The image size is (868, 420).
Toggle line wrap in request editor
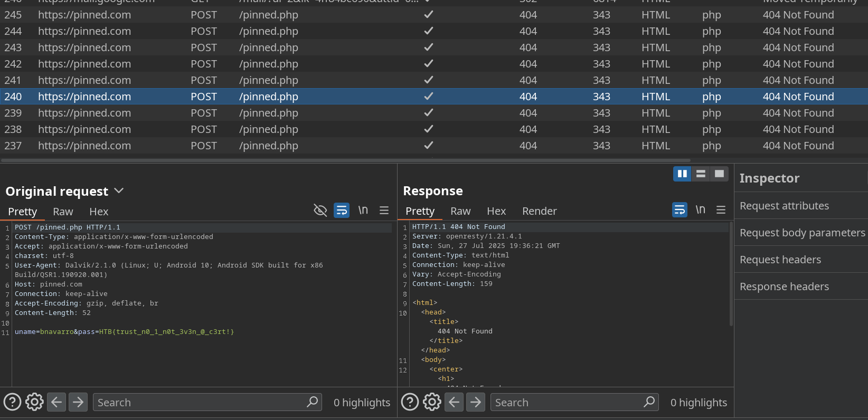(x=342, y=211)
